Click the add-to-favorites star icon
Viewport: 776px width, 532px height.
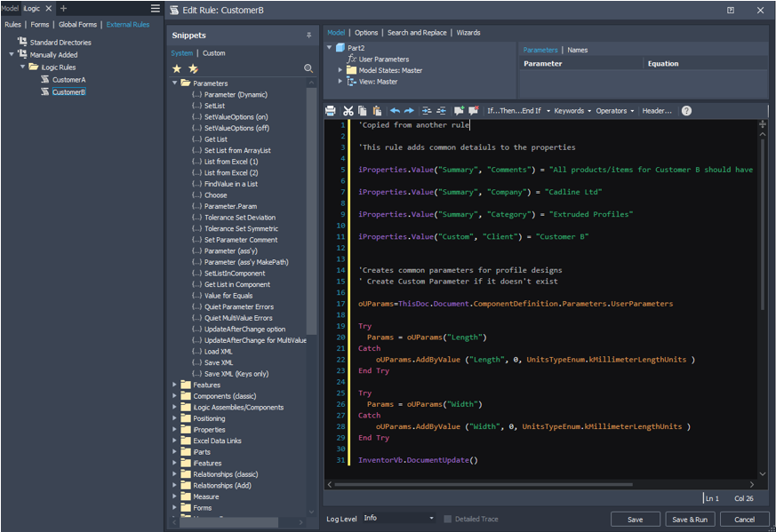194,68
